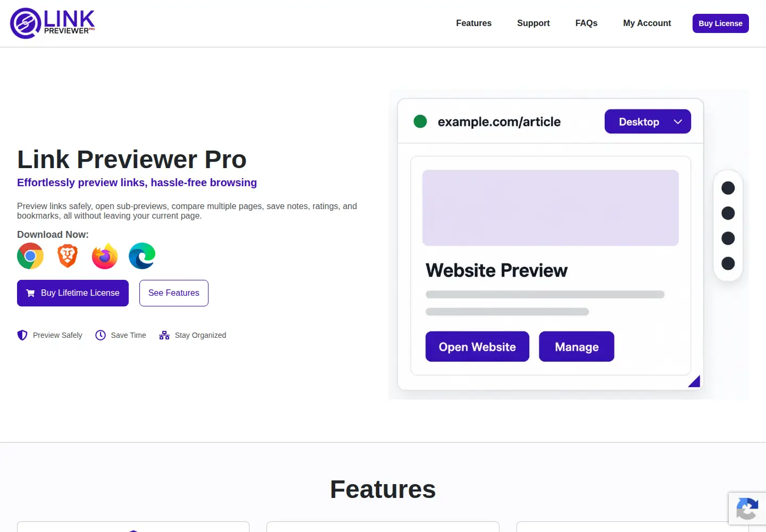Click the Stay Organized text label
Viewport: 766px width, 532px height.
(x=201, y=335)
